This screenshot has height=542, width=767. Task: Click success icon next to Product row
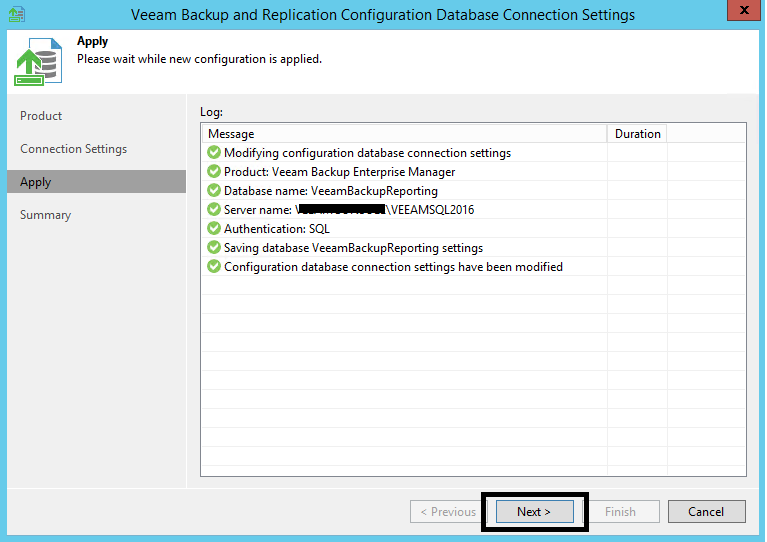pos(214,172)
